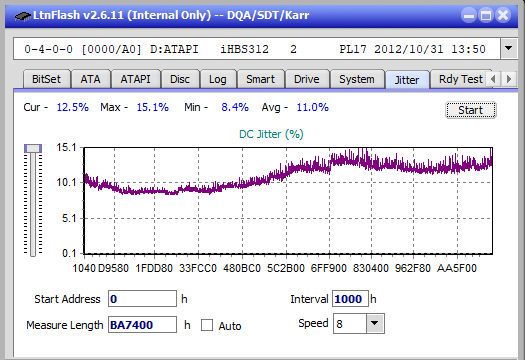The height and width of the screenshot is (360, 525).
Task: Open the ATAPI tab
Action: click(135, 79)
